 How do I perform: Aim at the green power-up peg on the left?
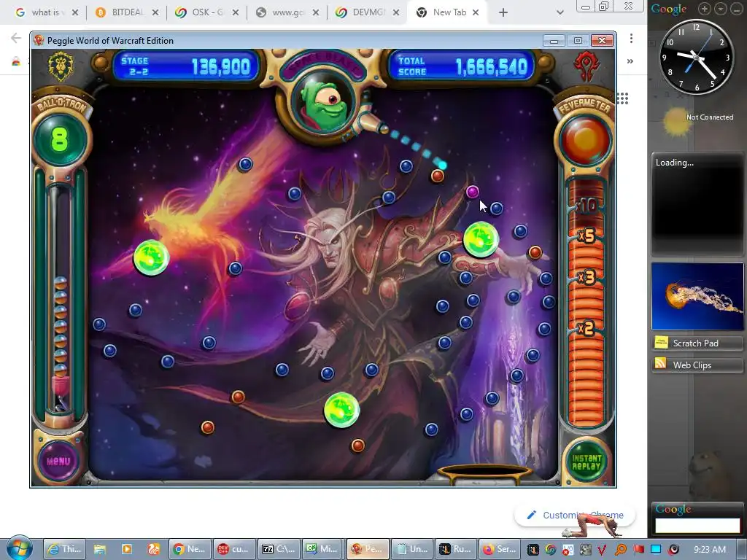click(151, 257)
